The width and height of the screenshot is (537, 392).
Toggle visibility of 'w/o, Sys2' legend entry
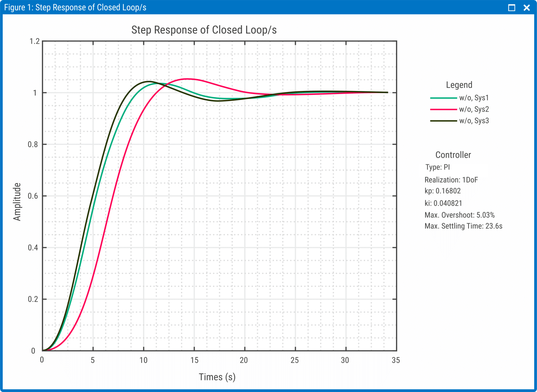(x=475, y=109)
